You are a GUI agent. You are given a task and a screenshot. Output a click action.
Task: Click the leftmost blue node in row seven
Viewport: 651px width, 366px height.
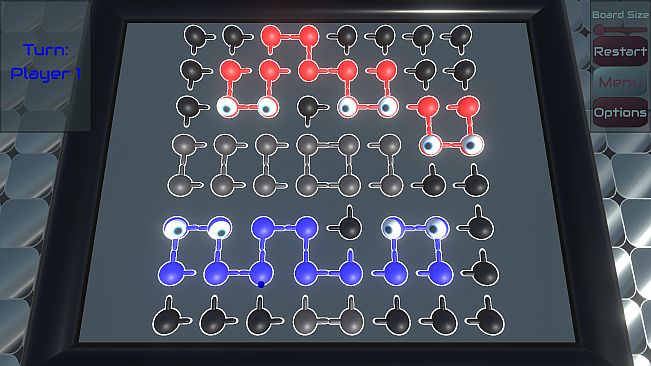(171, 274)
